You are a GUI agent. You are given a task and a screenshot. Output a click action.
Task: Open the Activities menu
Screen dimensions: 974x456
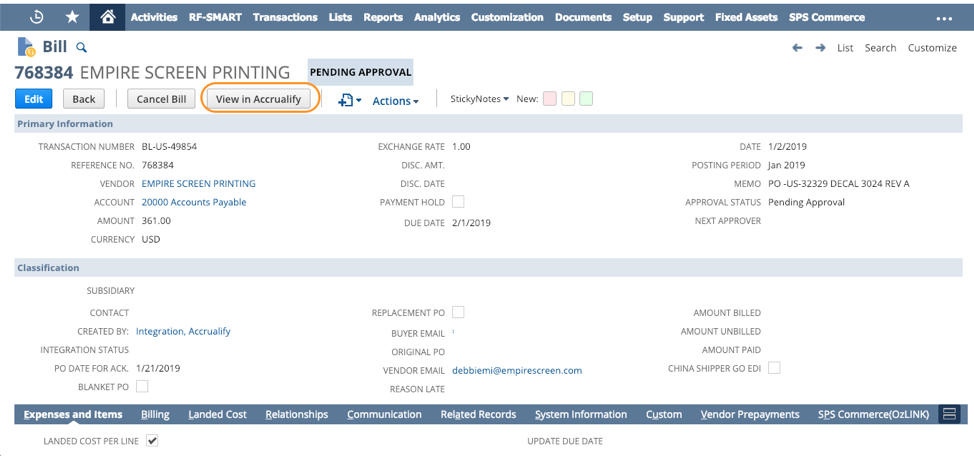[x=154, y=17]
